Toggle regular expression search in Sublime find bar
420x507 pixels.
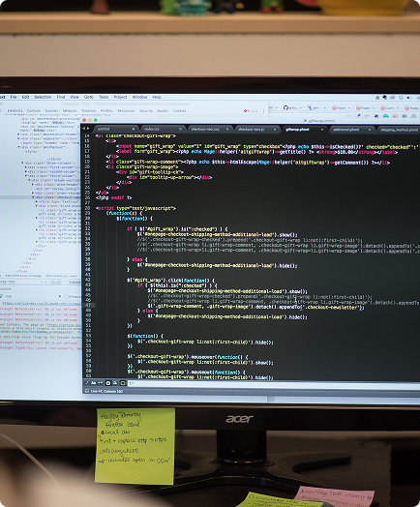pyautogui.click(x=87, y=383)
